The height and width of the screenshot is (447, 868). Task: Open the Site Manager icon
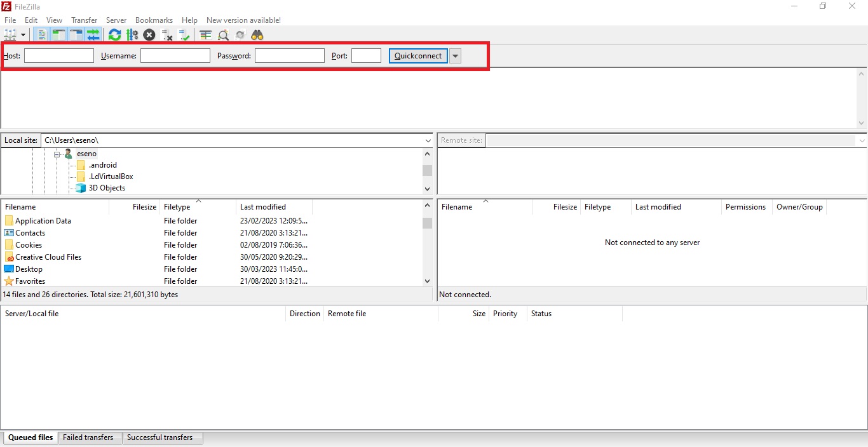pyautogui.click(x=10, y=35)
